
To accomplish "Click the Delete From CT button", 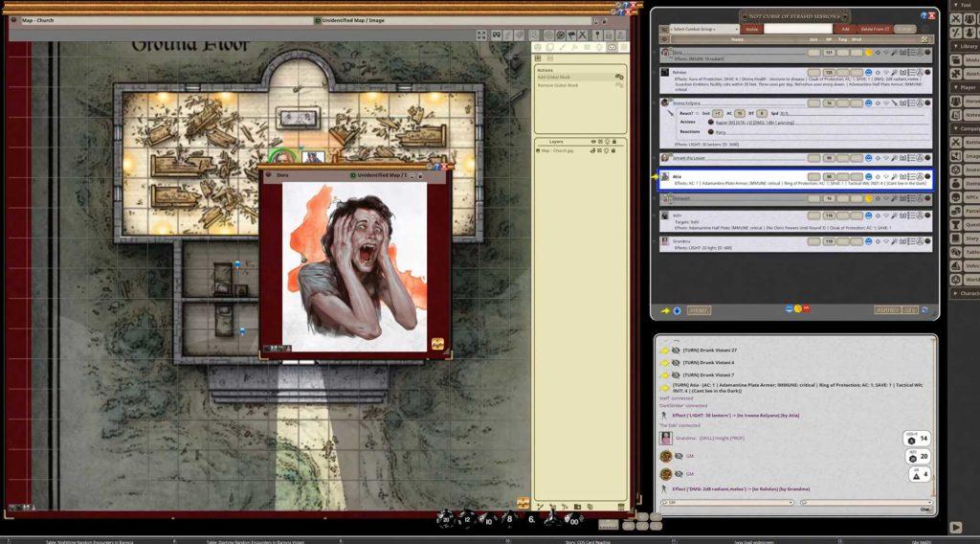I will [874, 29].
